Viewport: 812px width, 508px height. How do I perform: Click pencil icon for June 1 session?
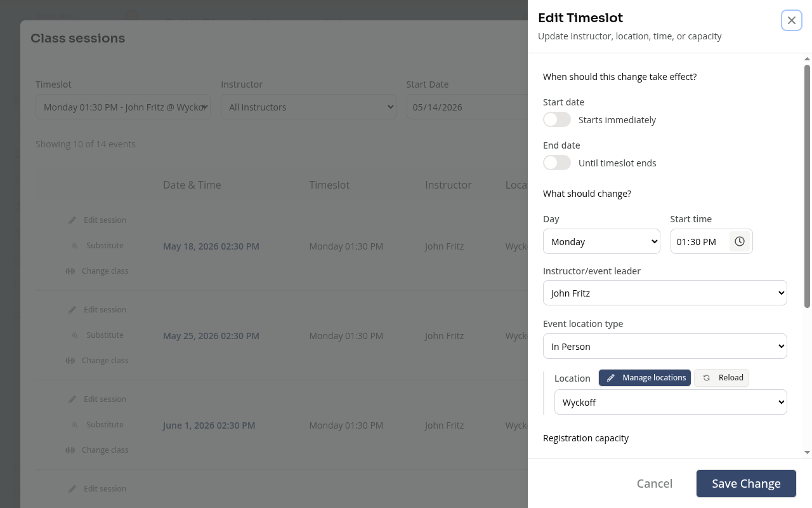tap(72, 399)
